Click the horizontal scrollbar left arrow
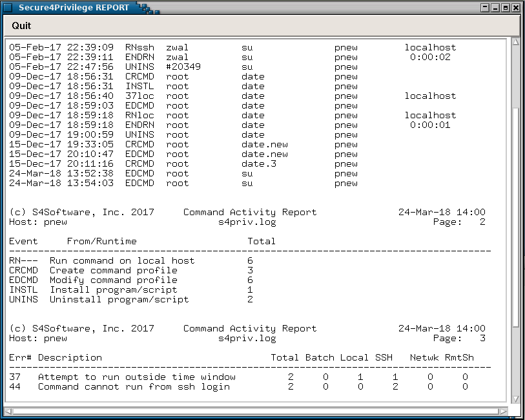This screenshot has width=525, height=420. pos(8,410)
